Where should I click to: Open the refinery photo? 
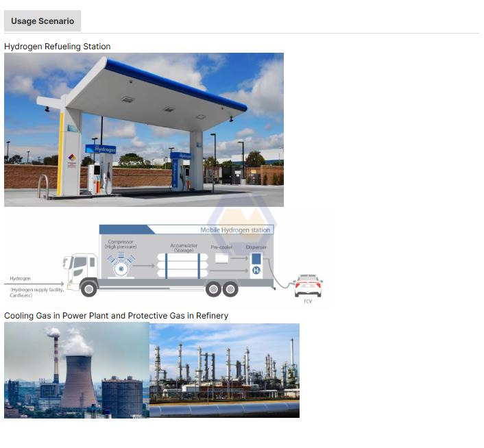(224, 371)
